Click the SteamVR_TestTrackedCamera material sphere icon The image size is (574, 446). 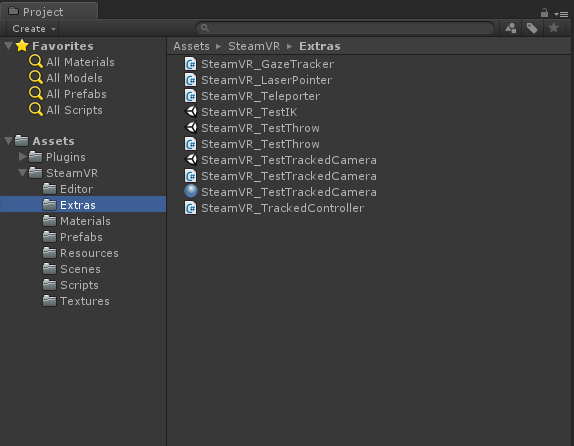(x=191, y=192)
